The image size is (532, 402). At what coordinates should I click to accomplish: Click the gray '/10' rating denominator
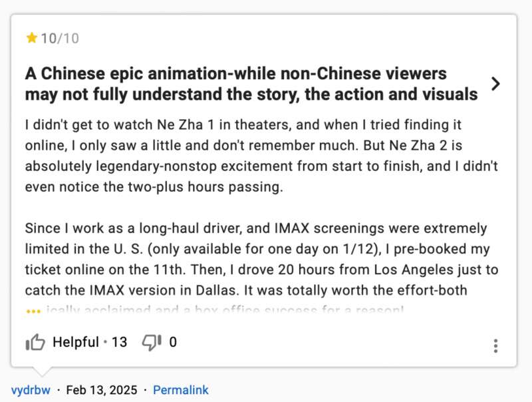(68, 38)
